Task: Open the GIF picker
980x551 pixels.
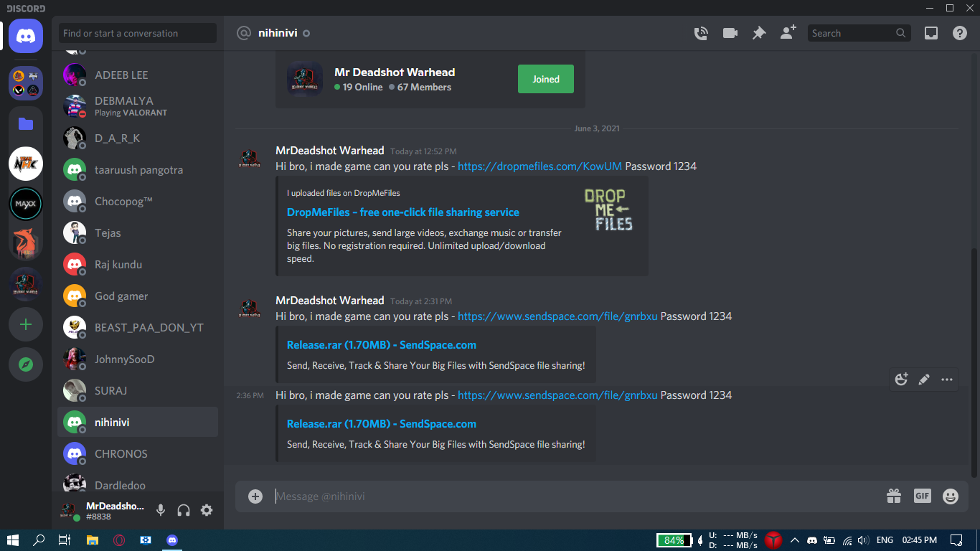Action: point(923,496)
